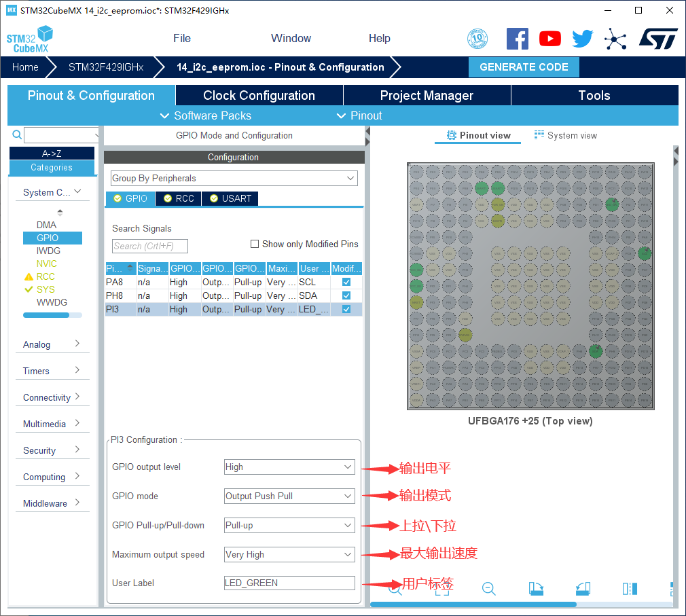
Task: Rotate the chip view clockwise
Action: [x=536, y=589]
